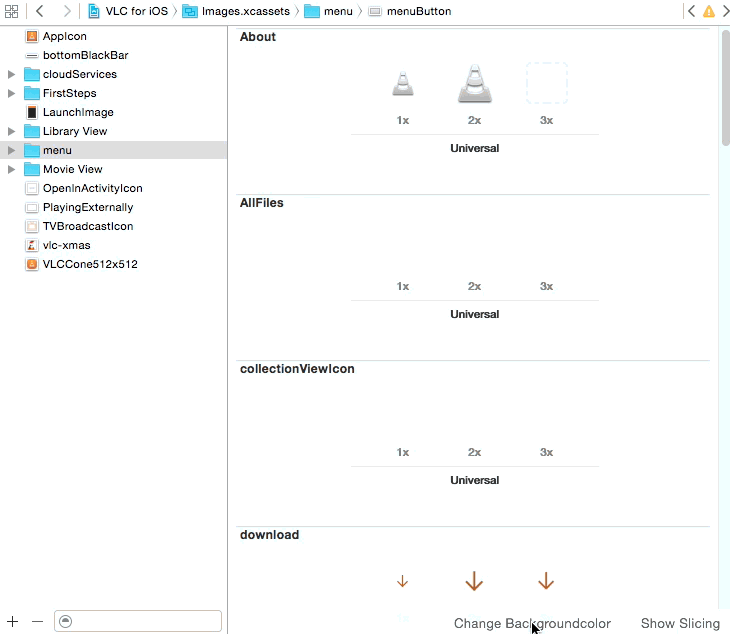Screen dimensions: 730x634
Task: Click Change Backgroundcolor button
Action: point(532,623)
